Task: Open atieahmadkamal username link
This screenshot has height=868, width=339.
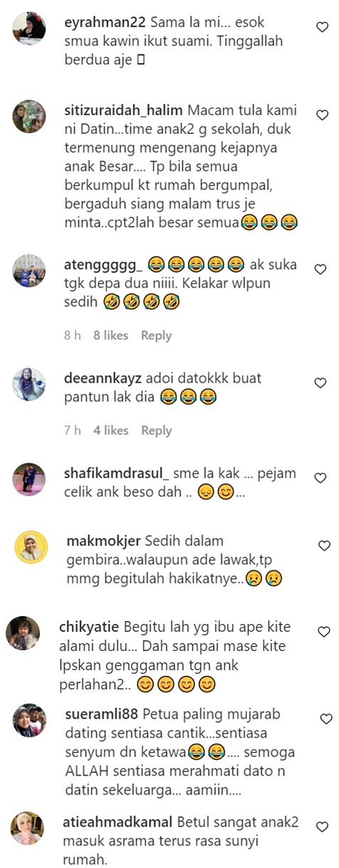Action: (118, 823)
